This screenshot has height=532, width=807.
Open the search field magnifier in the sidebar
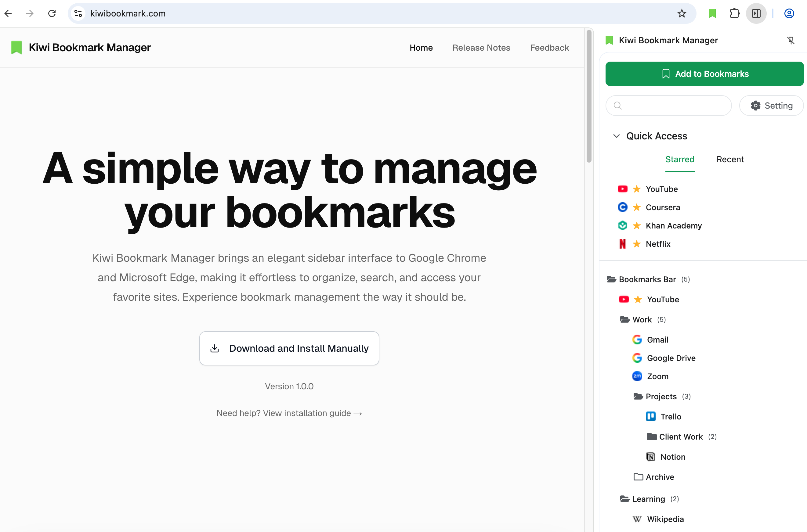617,106
